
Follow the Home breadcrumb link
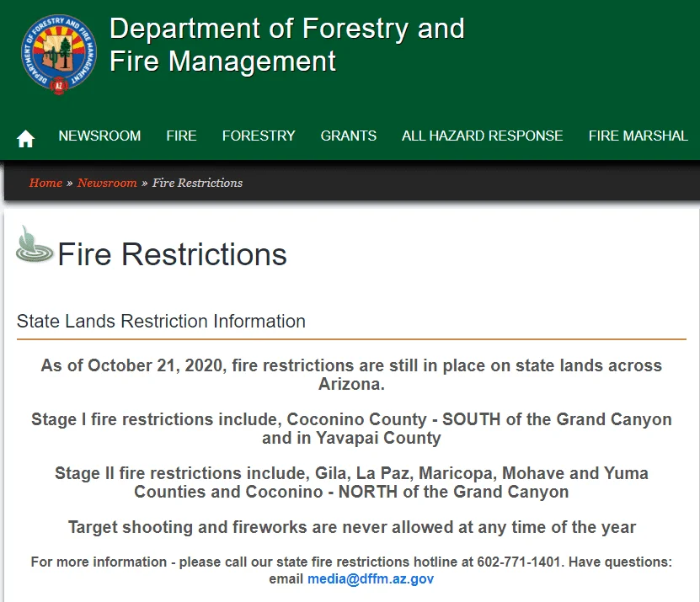45,183
